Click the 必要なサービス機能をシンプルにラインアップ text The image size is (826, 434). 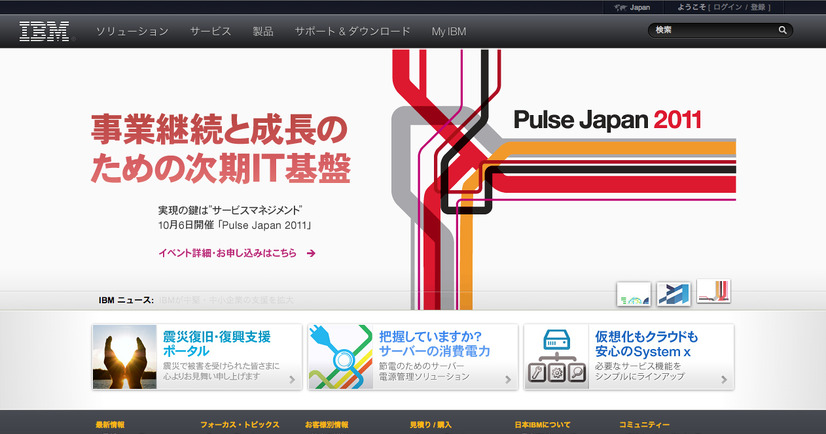640,371
